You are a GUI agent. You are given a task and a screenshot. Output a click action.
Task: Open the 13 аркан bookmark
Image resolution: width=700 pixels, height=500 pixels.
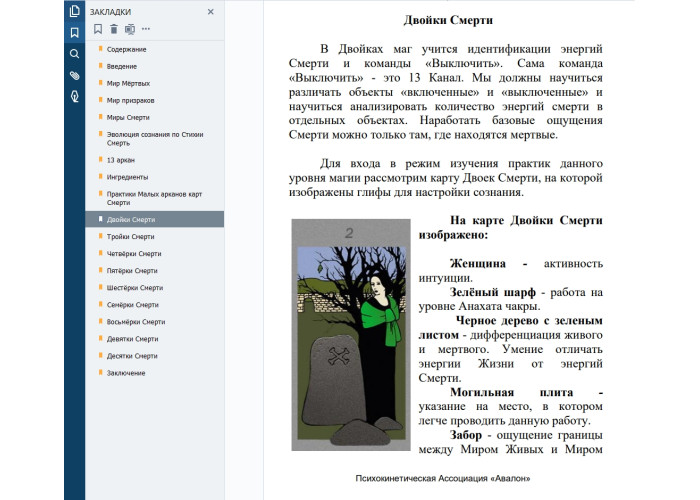coord(121,160)
